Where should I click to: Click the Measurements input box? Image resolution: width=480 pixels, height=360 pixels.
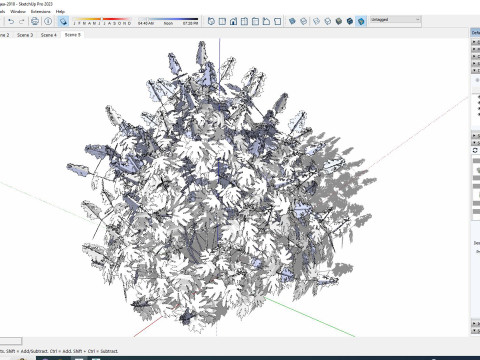pyautogui.click(x=11, y=341)
